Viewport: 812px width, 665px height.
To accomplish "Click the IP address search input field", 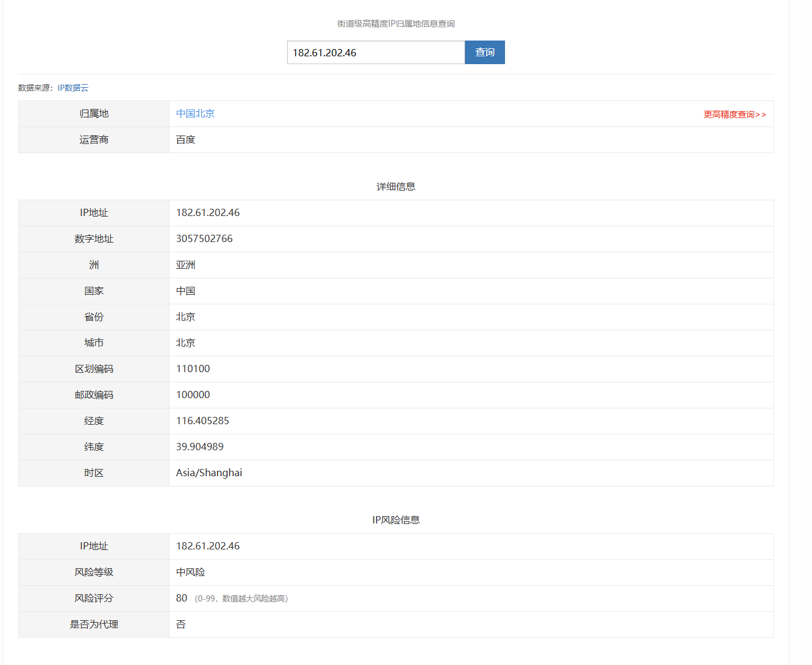I will pos(376,53).
